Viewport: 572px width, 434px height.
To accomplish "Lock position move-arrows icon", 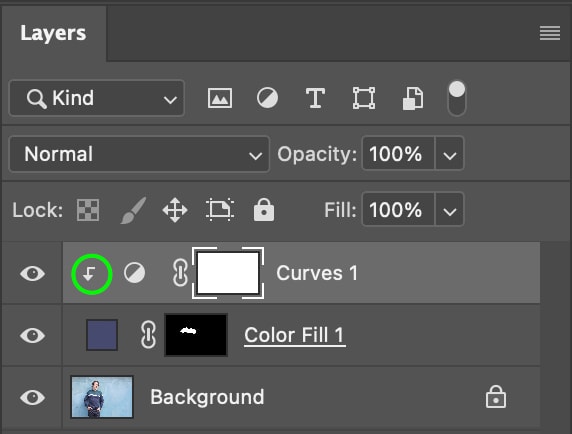I will tap(175, 210).
